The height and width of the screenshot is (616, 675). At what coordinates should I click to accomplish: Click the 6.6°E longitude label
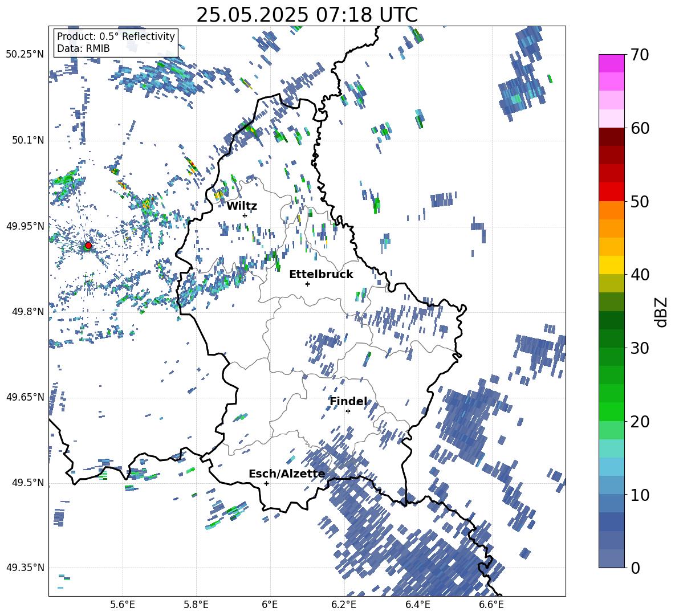[491, 605]
